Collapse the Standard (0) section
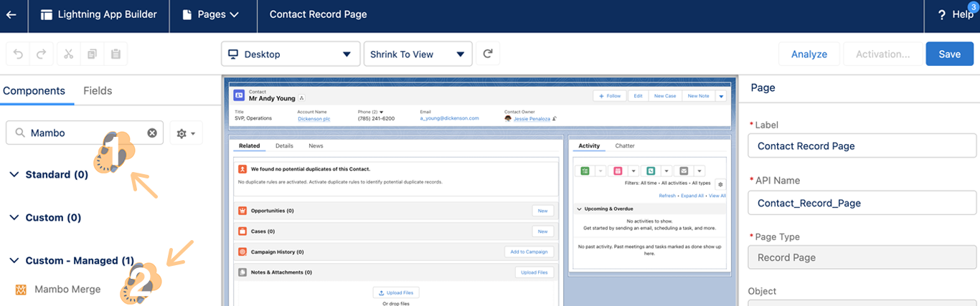 pyautogui.click(x=14, y=175)
